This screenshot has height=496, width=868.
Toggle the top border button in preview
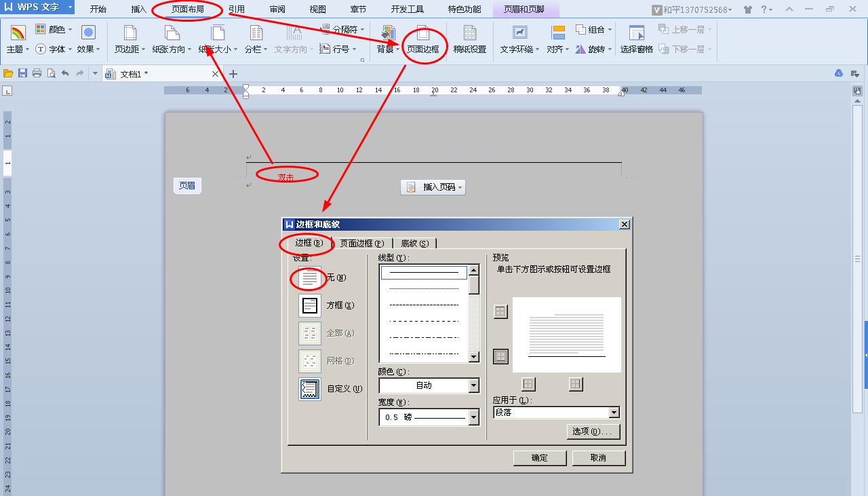pyautogui.click(x=500, y=311)
